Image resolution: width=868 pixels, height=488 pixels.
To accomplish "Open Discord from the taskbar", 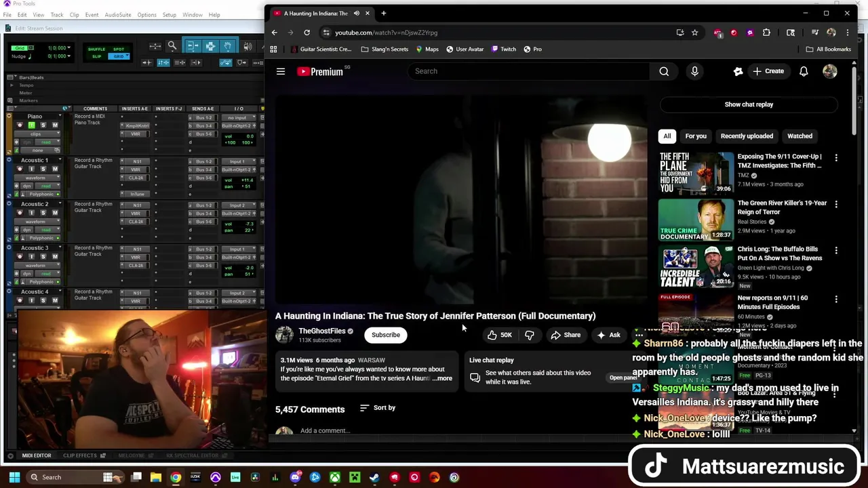I will click(295, 477).
